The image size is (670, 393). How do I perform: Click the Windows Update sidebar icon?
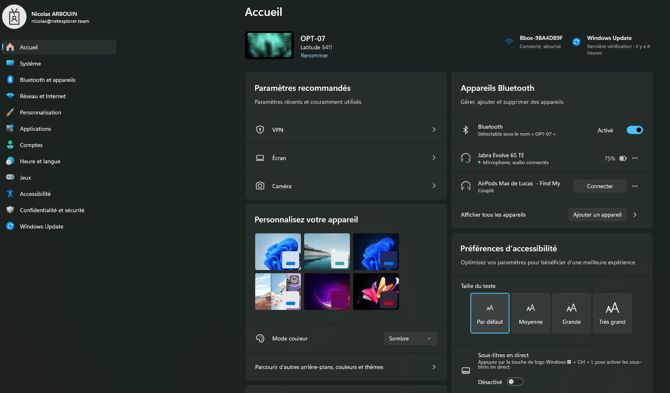(x=10, y=226)
